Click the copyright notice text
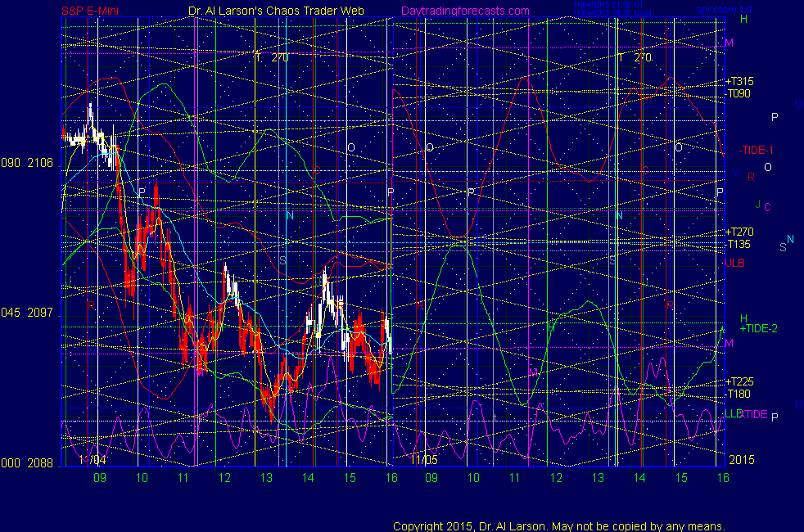The image size is (804, 532). [559, 526]
